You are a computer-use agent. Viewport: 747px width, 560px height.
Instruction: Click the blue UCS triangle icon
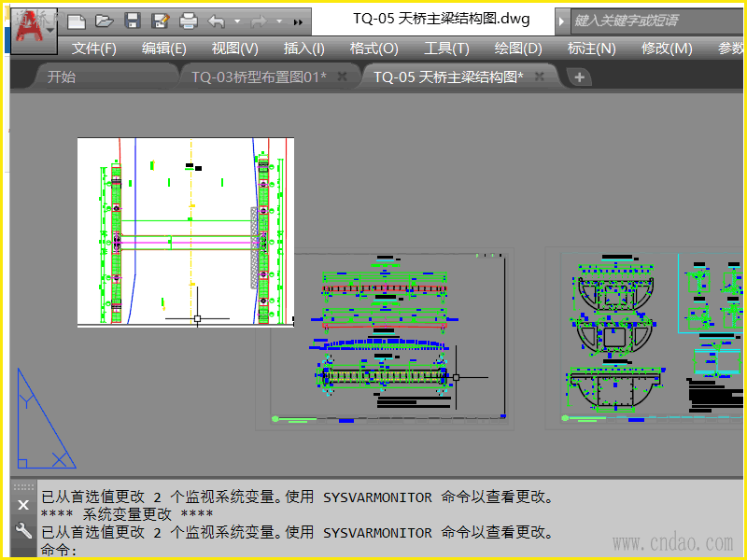(46, 418)
